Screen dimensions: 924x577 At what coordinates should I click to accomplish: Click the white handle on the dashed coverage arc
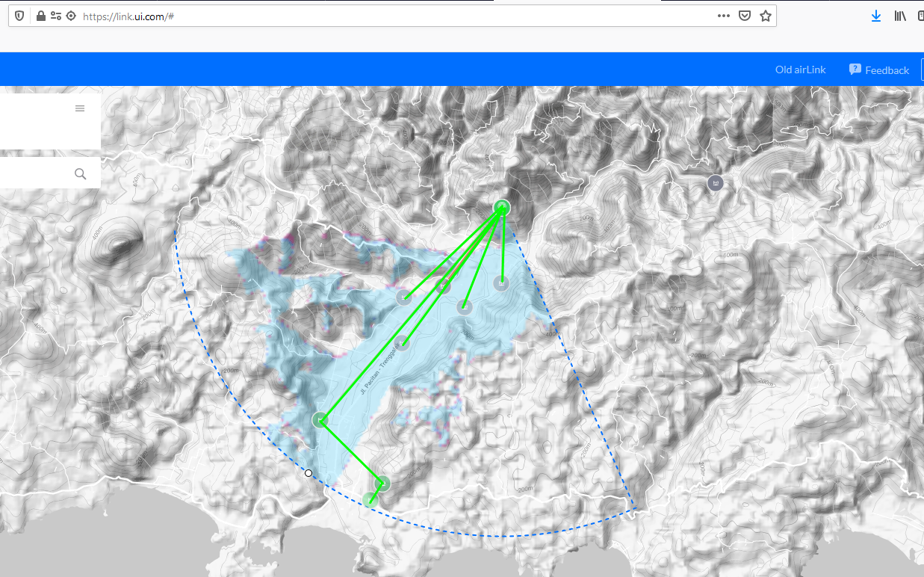click(308, 473)
